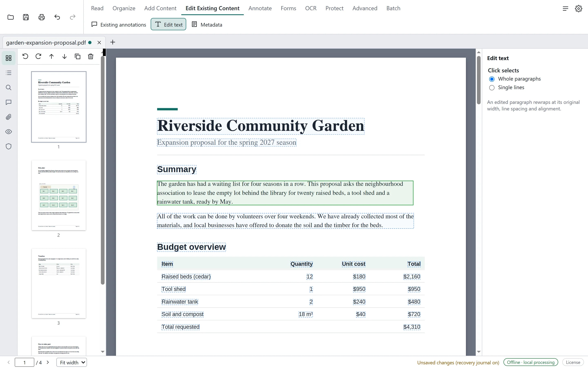Screen dimensions: 588x368
Task: Switch to the Organize tab
Action: point(124,8)
